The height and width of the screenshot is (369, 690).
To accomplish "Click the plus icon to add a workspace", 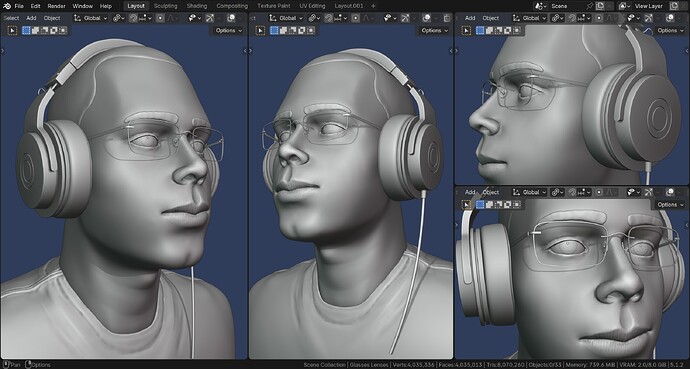I will [373, 6].
